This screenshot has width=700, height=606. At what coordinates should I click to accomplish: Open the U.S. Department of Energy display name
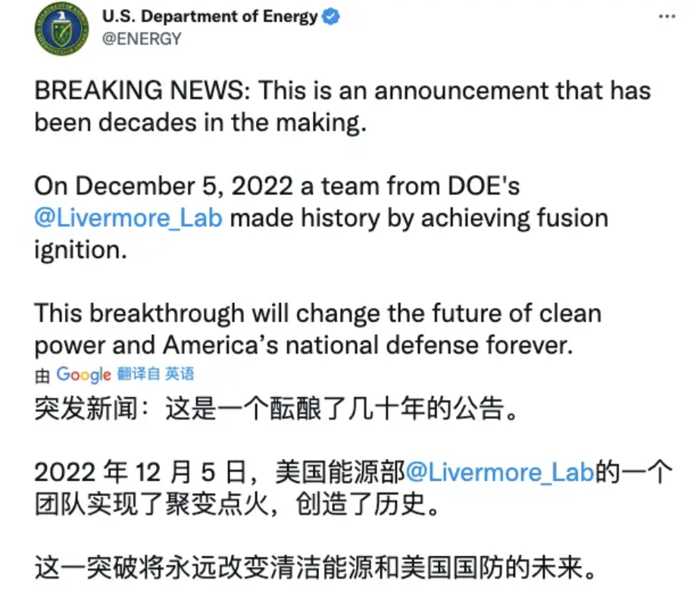[210, 17]
